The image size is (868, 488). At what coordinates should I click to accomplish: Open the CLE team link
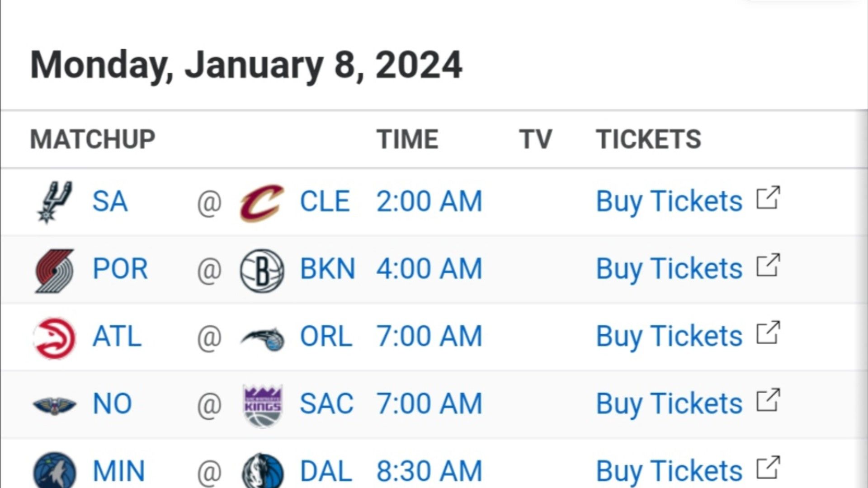click(x=325, y=202)
